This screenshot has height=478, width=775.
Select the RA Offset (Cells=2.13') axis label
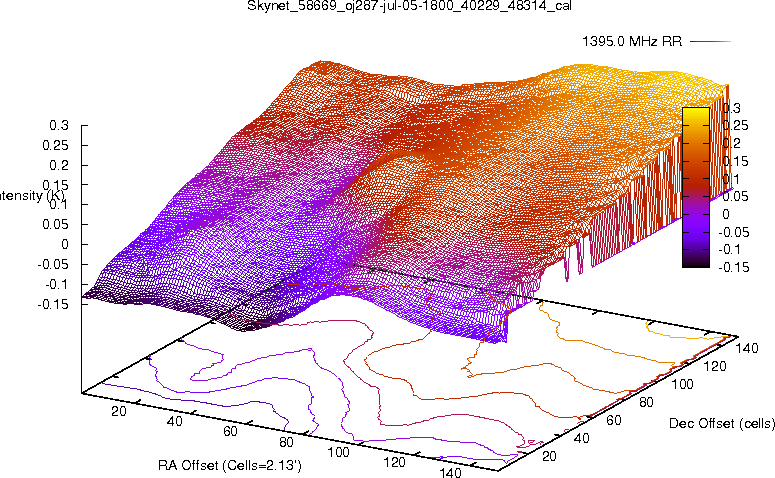click(x=230, y=465)
